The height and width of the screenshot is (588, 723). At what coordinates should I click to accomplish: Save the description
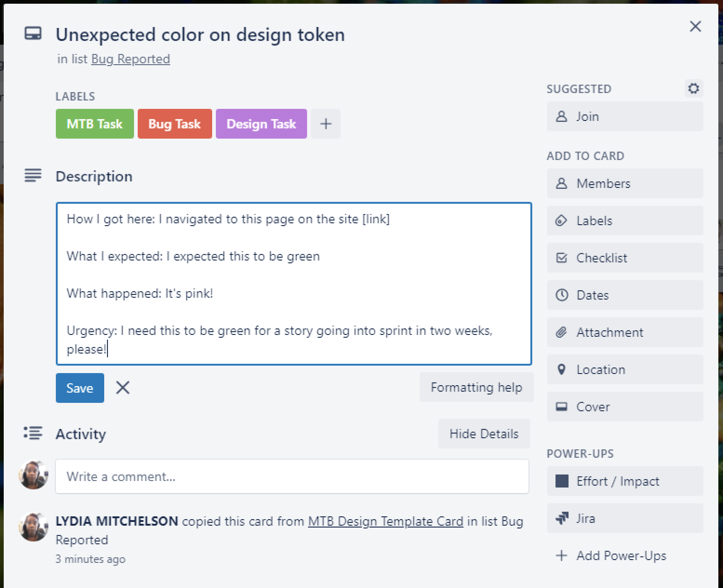click(x=80, y=388)
